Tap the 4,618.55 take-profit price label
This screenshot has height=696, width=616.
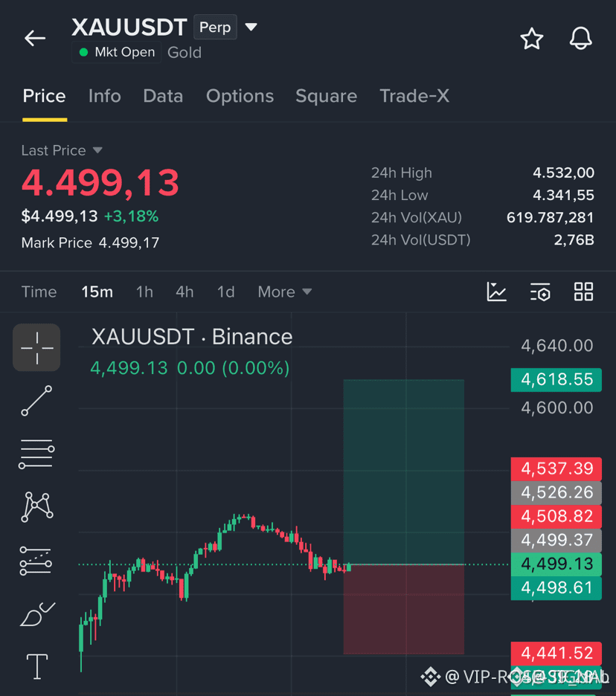click(x=556, y=380)
